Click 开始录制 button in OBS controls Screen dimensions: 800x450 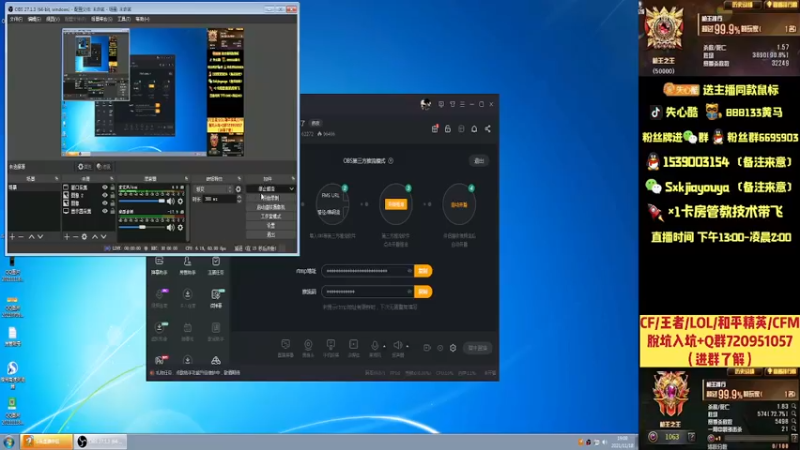[x=270, y=198]
